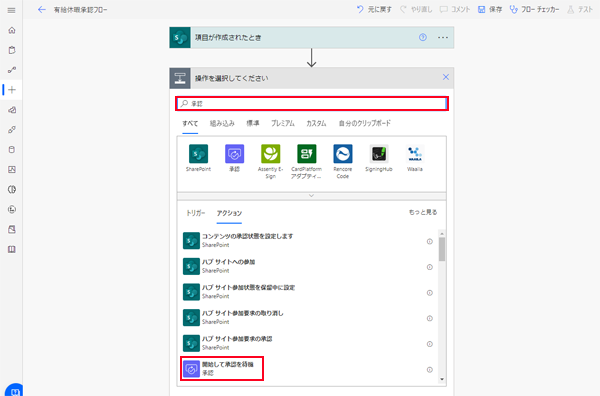The width and height of the screenshot is (600, 396).
Task: Select the 自分のクリップボード tab
Action: tap(365, 124)
